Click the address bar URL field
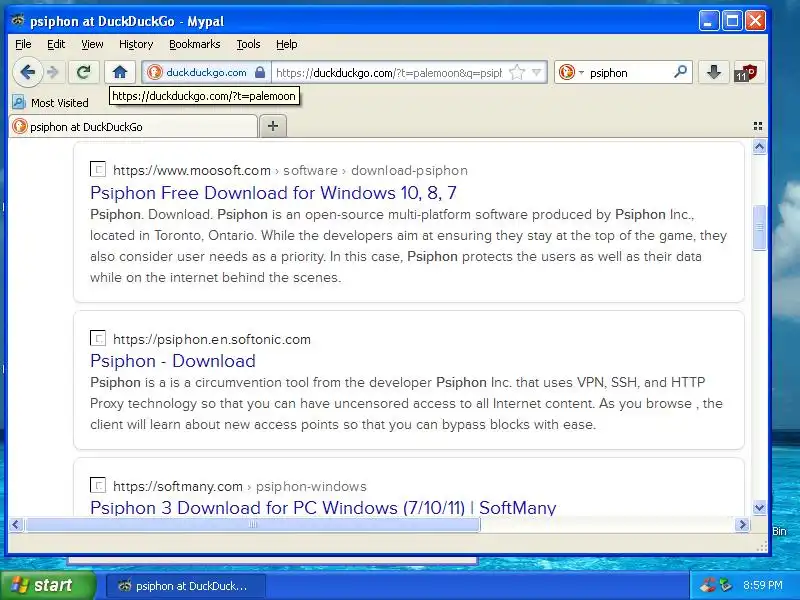The height and width of the screenshot is (600, 800). pos(389,72)
